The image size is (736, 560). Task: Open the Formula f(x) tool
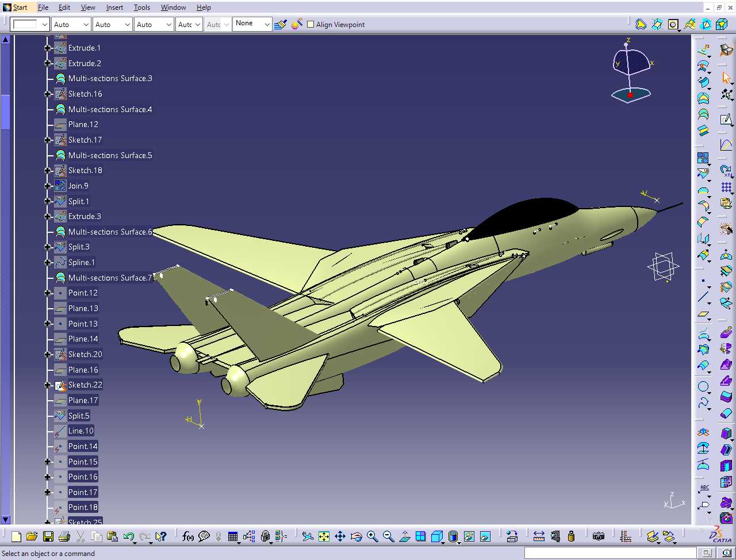point(187,536)
